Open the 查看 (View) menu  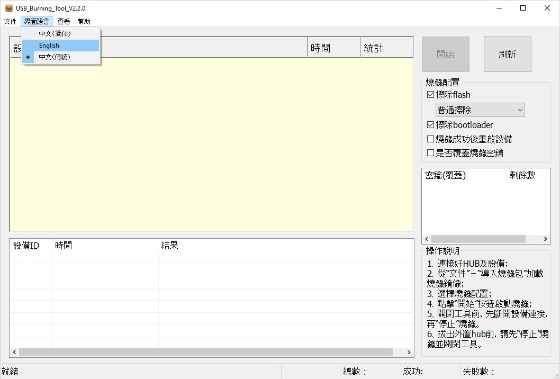pyautogui.click(x=64, y=21)
